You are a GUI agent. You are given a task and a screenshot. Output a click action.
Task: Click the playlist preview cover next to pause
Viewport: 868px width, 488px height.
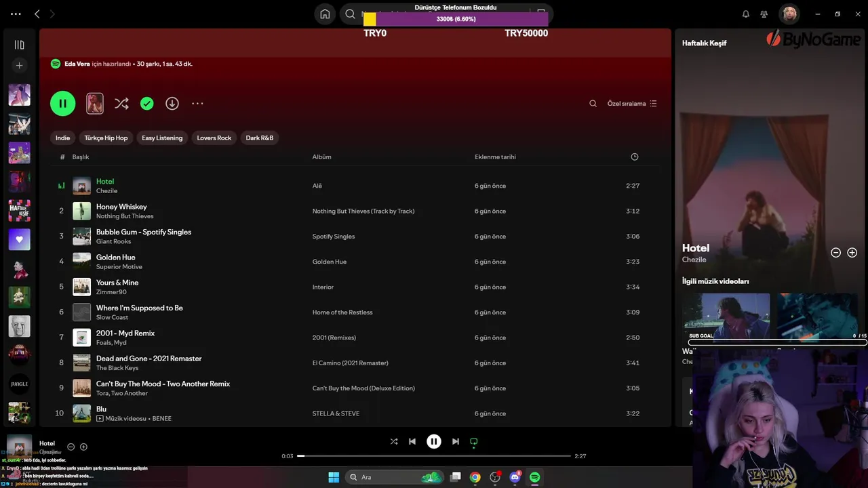[95, 104]
